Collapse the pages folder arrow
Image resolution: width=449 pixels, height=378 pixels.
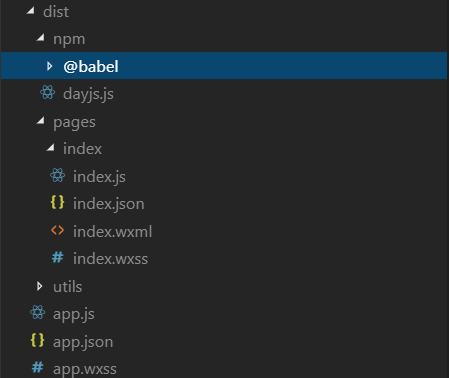pyautogui.click(x=41, y=120)
